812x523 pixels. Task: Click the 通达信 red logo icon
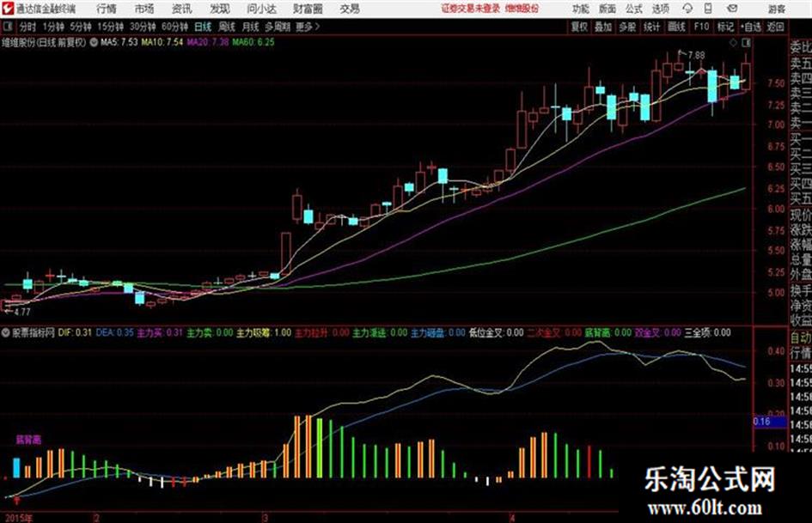click(7, 9)
